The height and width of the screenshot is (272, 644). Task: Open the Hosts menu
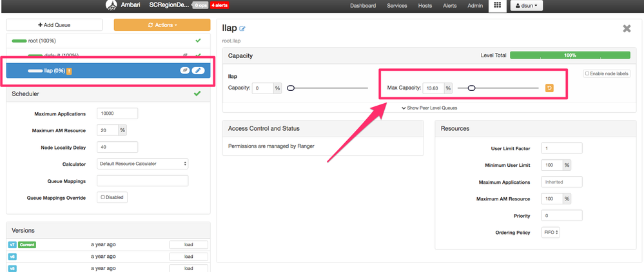click(x=425, y=6)
